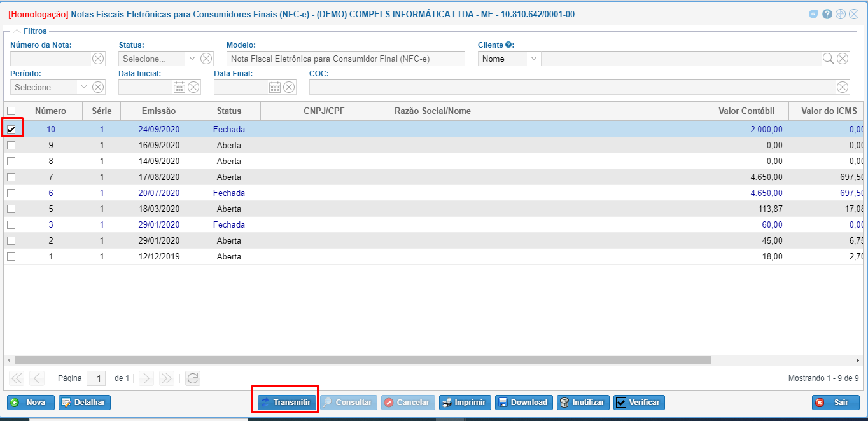
Task: Go to the first page of results
Action: click(x=17, y=378)
